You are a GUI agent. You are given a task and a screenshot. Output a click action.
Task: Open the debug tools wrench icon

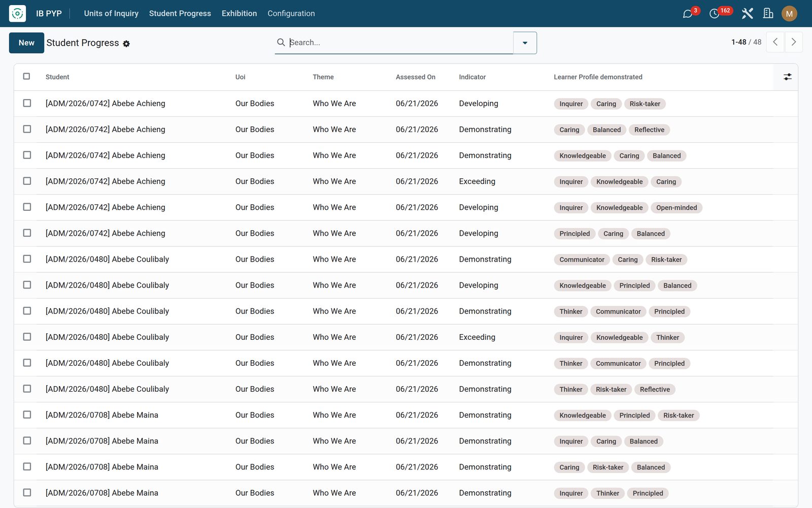(747, 14)
